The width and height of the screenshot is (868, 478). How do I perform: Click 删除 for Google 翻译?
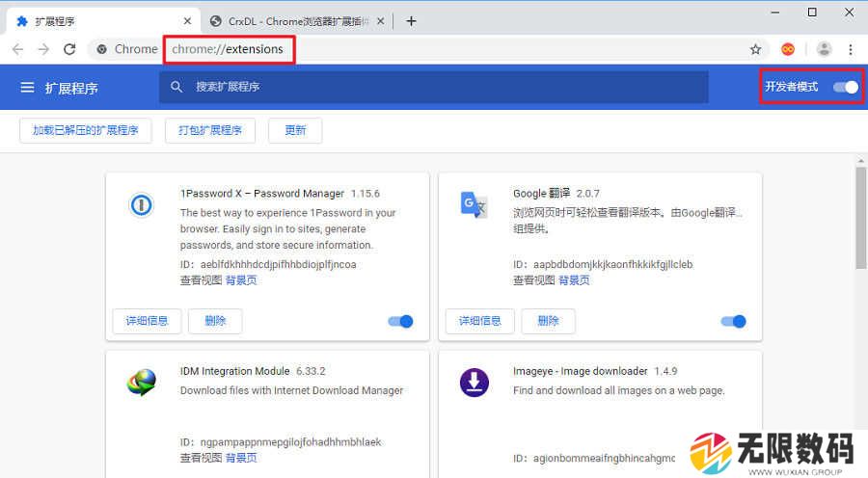point(548,321)
